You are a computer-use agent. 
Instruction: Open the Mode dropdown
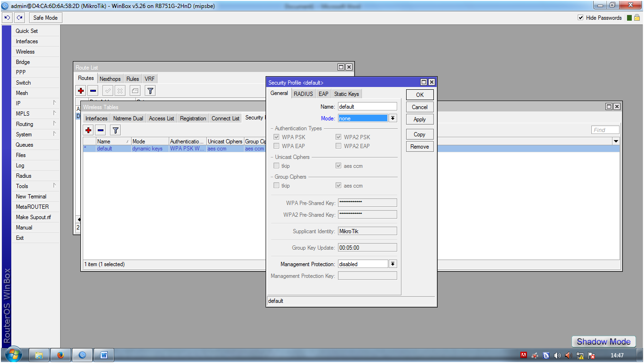(x=393, y=118)
